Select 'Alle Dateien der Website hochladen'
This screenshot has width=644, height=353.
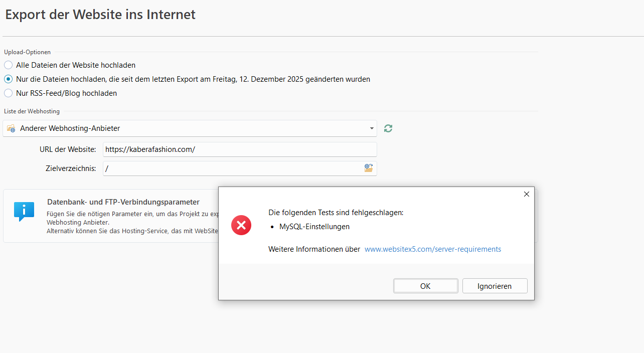[8, 65]
